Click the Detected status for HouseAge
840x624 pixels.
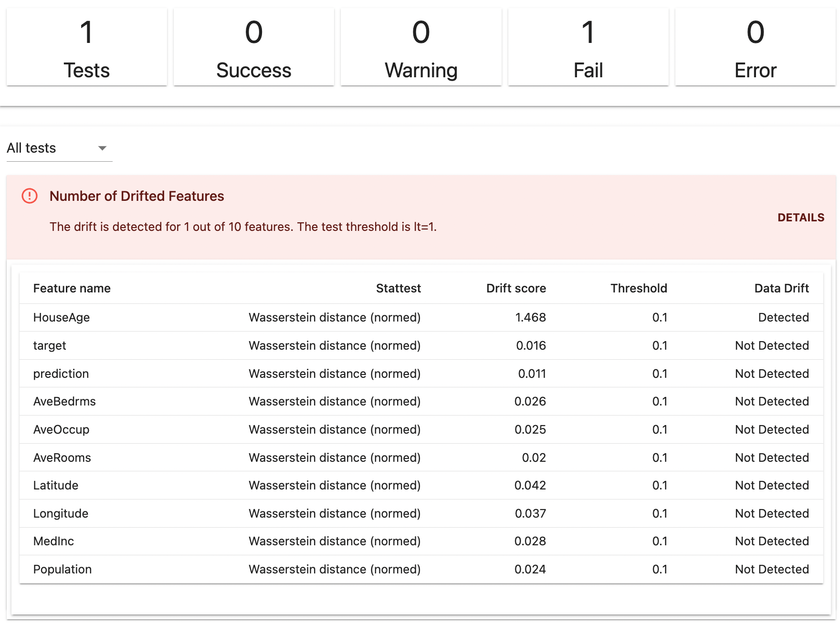(x=783, y=318)
